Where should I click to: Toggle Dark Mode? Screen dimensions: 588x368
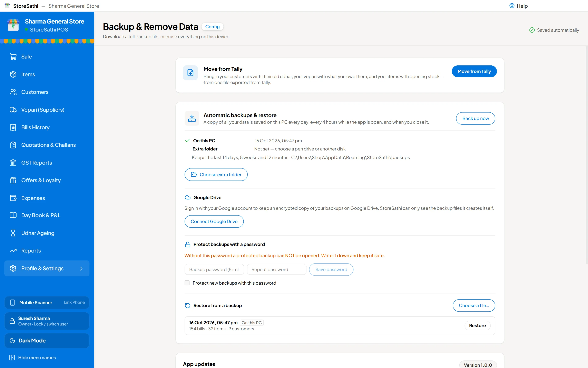pos(47,340)
